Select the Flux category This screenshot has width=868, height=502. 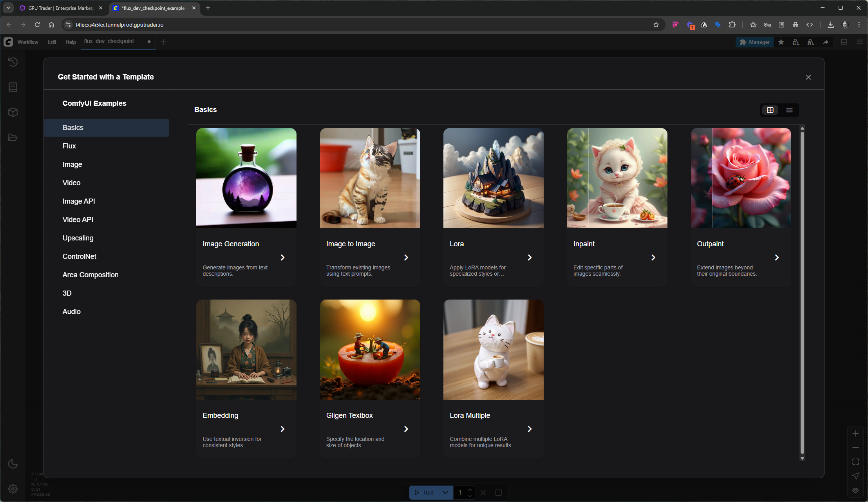tap(69, 146)
